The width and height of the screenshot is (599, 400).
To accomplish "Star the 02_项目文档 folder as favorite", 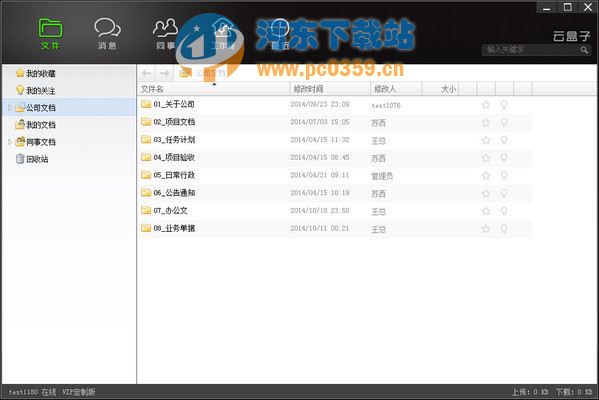I will 486,122.
